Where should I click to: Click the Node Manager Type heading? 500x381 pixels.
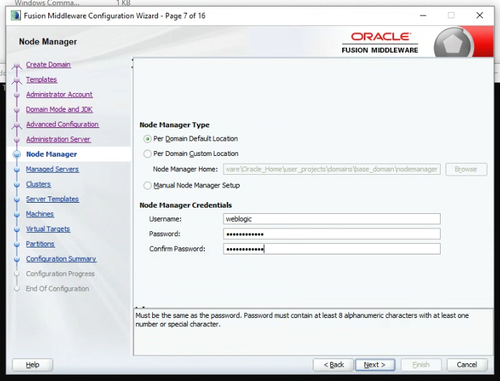coord(174,125)
